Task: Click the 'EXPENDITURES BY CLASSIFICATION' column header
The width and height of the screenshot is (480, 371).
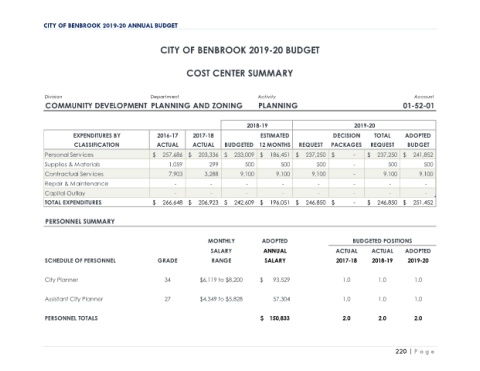Action: click(x=97, y=140)
